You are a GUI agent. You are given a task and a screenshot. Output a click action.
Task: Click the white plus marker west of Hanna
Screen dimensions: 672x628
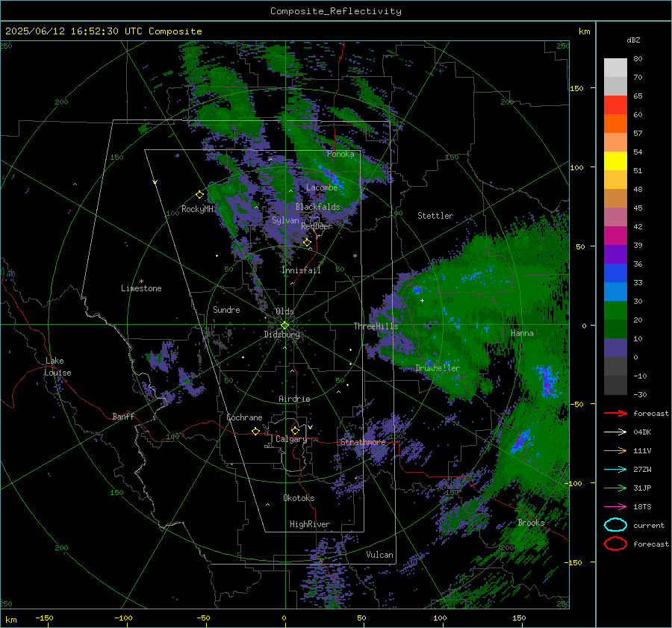[x=422, y=300]
